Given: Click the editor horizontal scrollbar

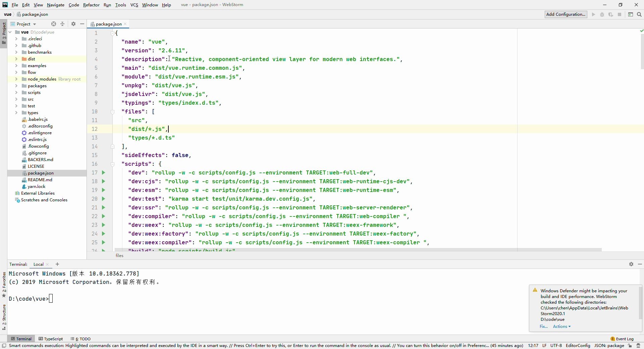Looking at the screenshot, I should [358, 250].
